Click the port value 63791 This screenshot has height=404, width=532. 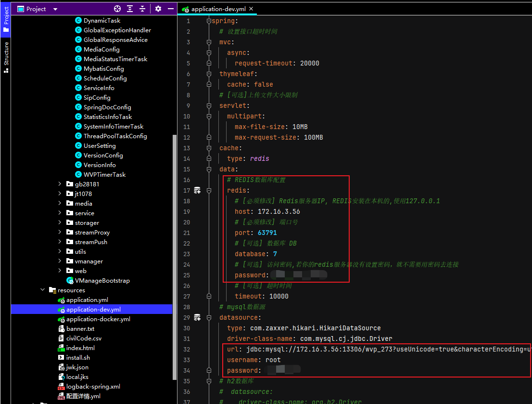coord(267,233)
